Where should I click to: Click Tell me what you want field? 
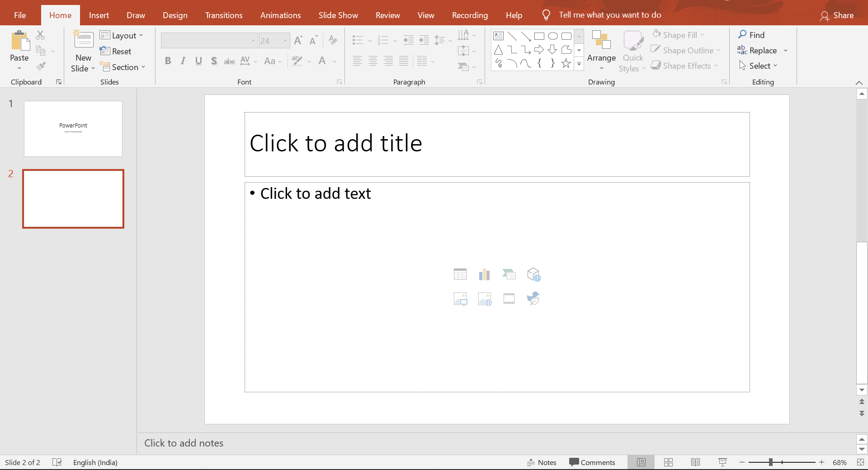coord(610,15)
